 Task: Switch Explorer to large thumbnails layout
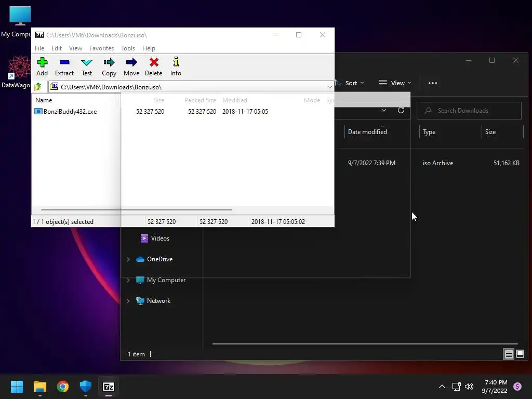point(520,354)
